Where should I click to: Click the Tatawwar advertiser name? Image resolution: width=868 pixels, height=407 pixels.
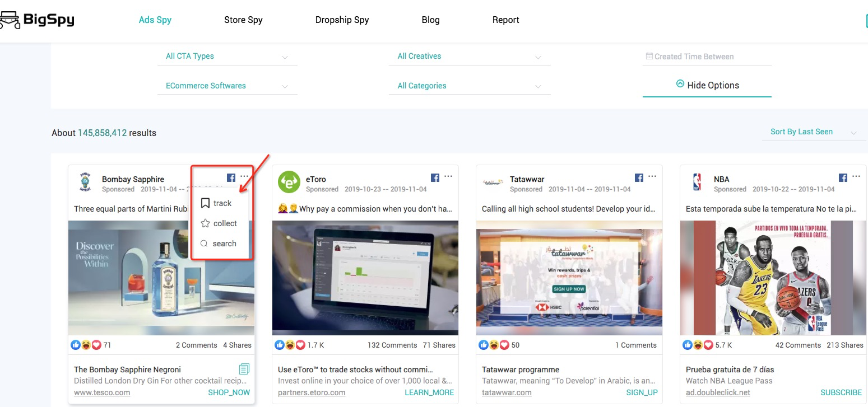point(527,179)
